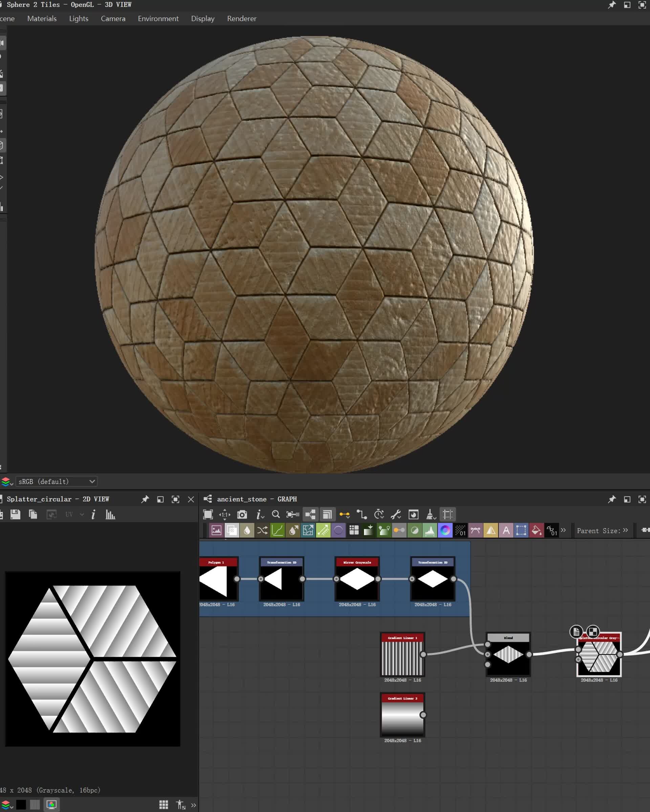Save the 2D view image with floppy icon
Image resolution: width=650 pixels, height=812 pixels.
click(x=15, y=515)
